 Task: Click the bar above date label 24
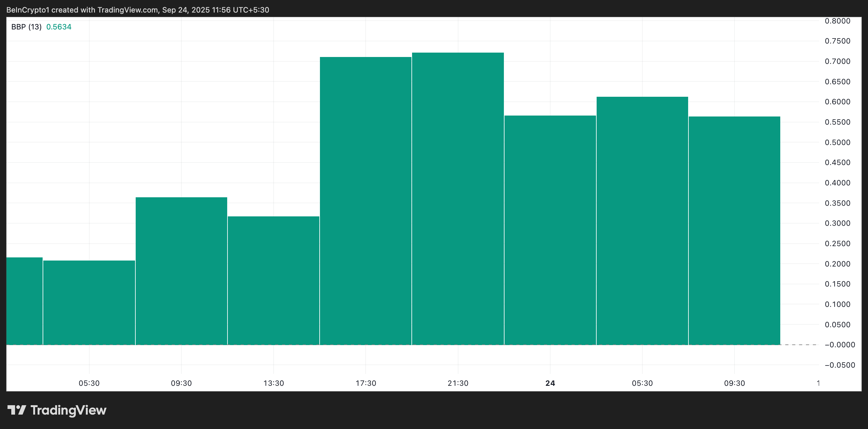[550, 230]
